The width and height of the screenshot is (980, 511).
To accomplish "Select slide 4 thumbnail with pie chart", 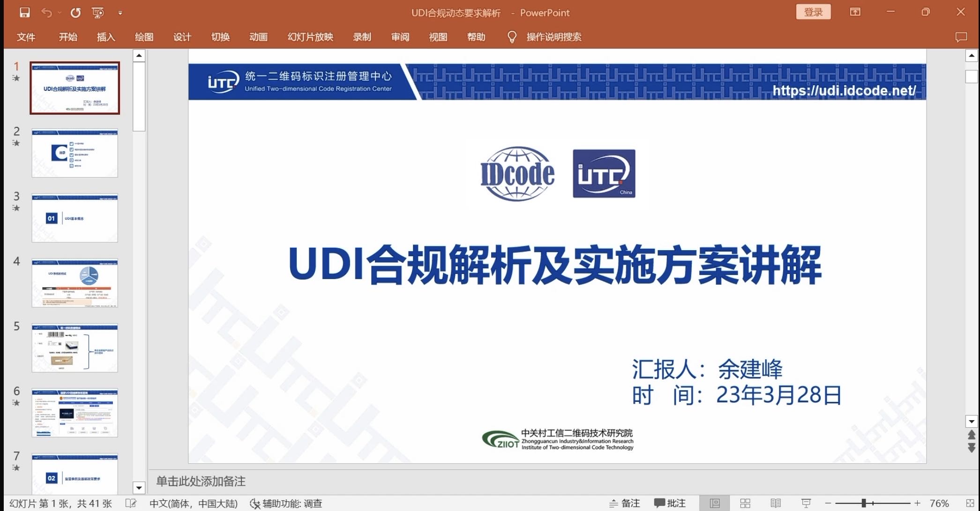I will pyautogui.click(x=75, y=283).
